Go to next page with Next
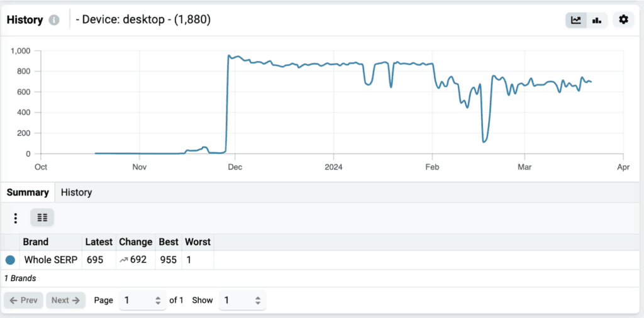 click(x=65, y=300)
